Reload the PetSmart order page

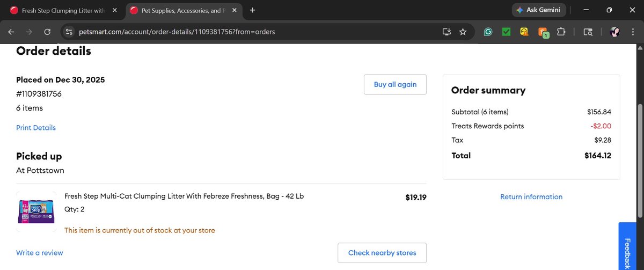point(47,32)
